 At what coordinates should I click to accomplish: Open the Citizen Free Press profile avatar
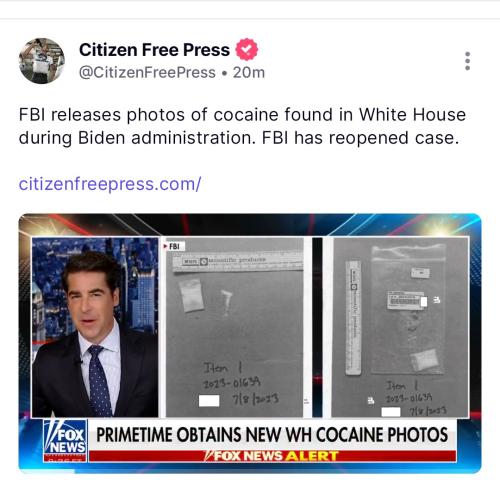click(x=42, y=61)
